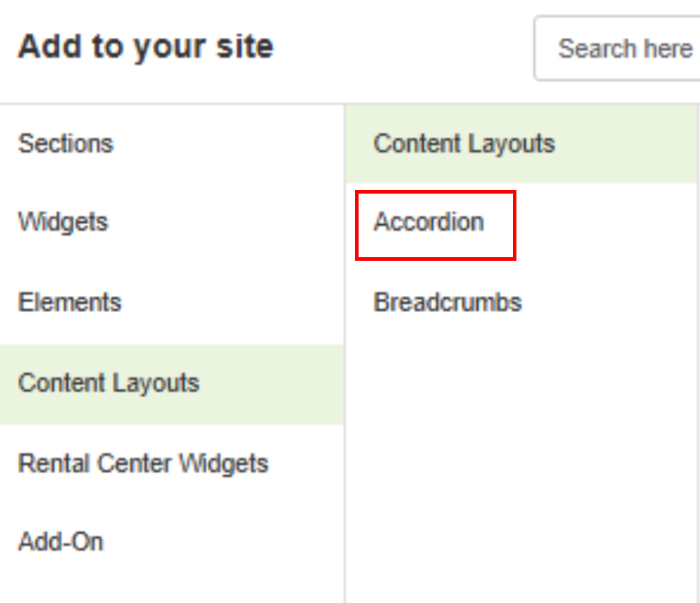Click the Content Layouts header in right panel
The height and width of the screenshot is (603, 700).
click(x=464, y=144)
